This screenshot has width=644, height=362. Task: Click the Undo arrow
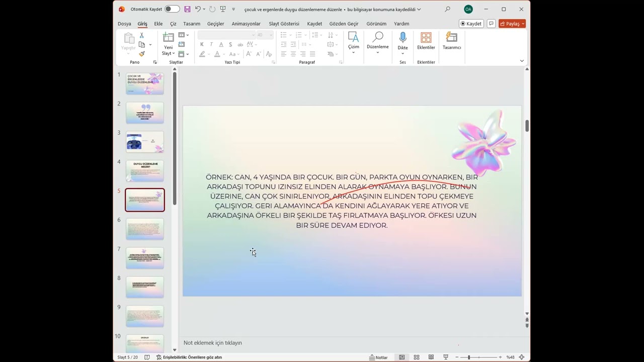(198, 9)
